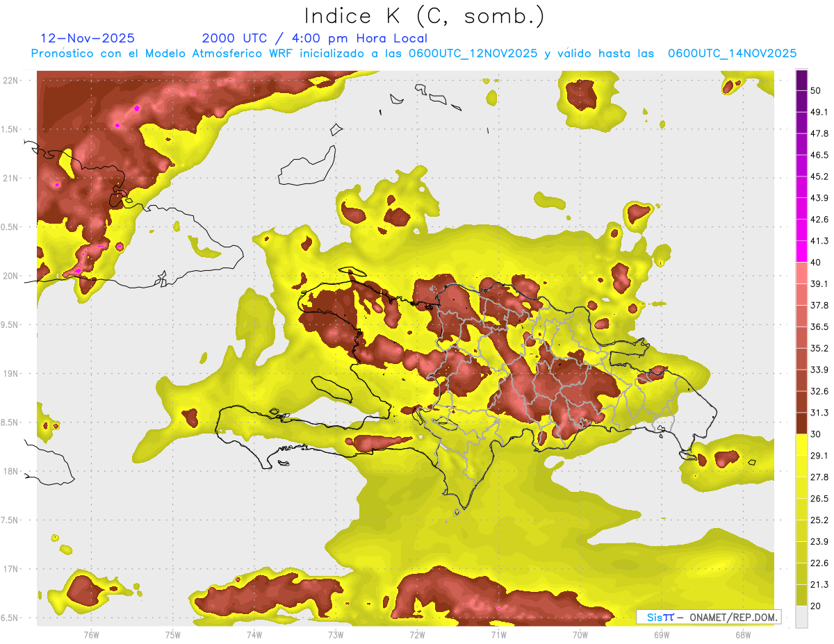Click the '76W' longitude label
Image resolution: width=834 pixels, height=644 pixels.
pos(91,634)
